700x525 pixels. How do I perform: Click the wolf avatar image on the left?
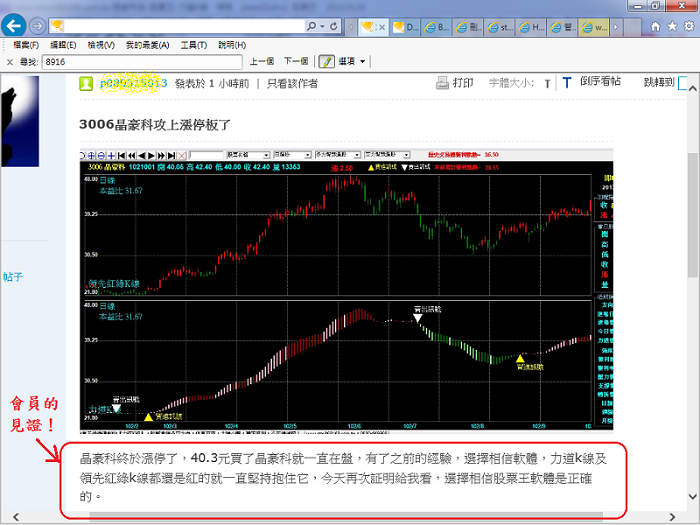point(20,121)
